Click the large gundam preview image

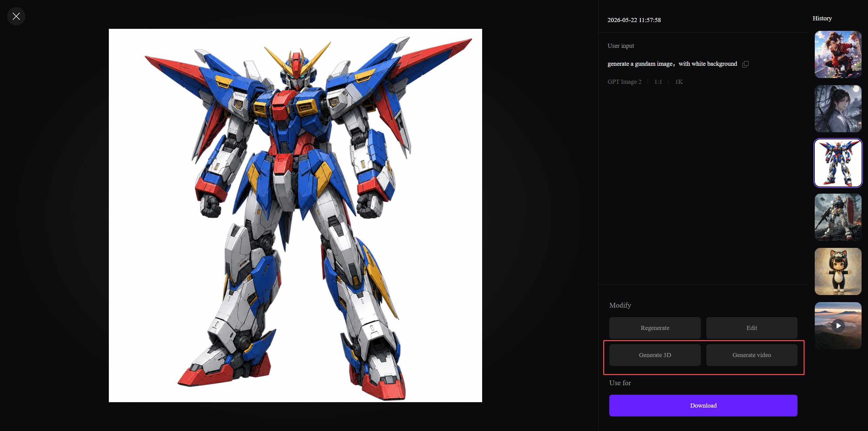click(295, 215)
